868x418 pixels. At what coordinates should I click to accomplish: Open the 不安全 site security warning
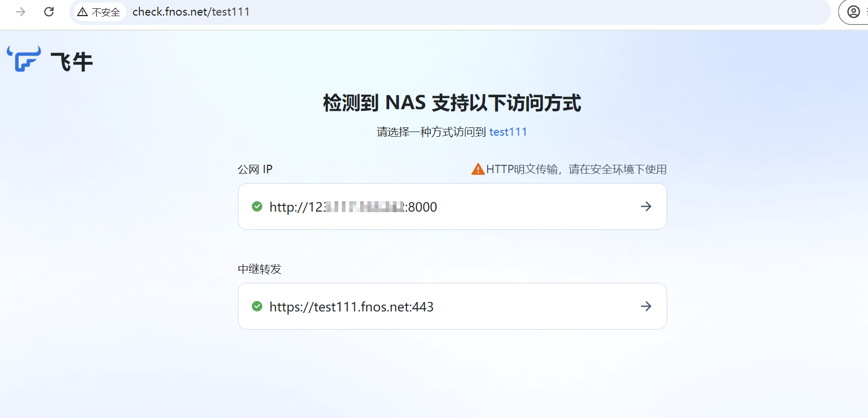point(98,12)
